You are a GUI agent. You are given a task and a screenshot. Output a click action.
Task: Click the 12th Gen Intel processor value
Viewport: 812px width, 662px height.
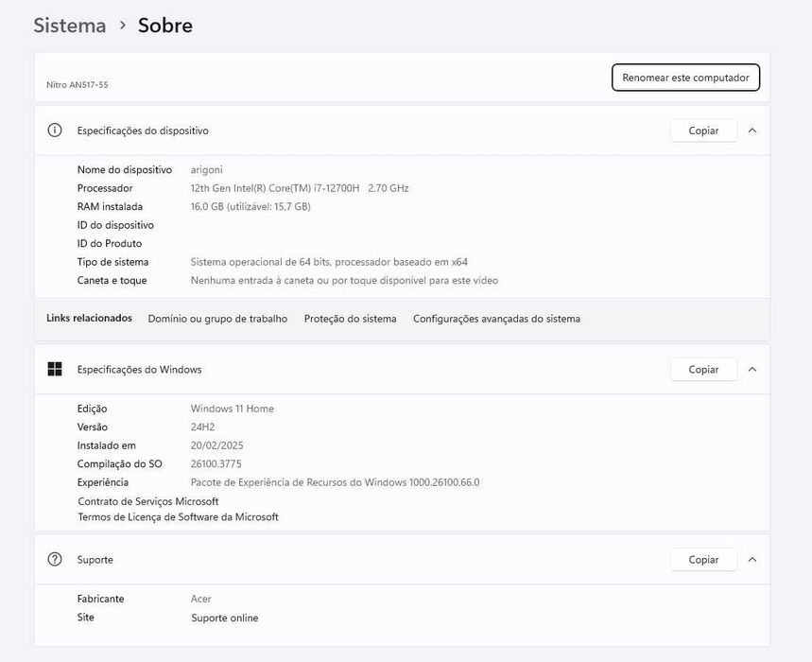click(x=300, y=188)
